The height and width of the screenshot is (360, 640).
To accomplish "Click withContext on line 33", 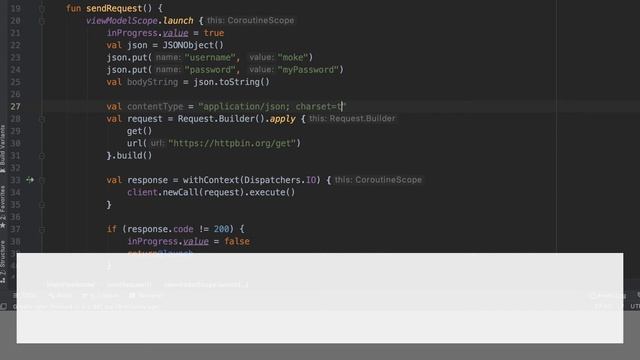I will click(x=211, y=180).
